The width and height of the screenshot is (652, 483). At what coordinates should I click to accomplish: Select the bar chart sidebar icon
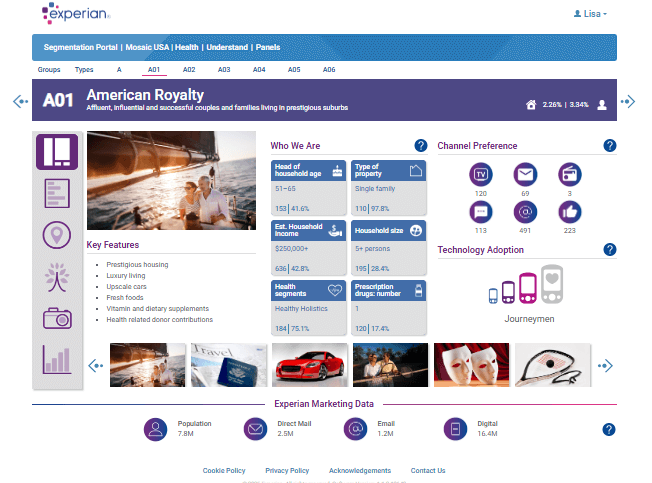(x=57, y=358)
